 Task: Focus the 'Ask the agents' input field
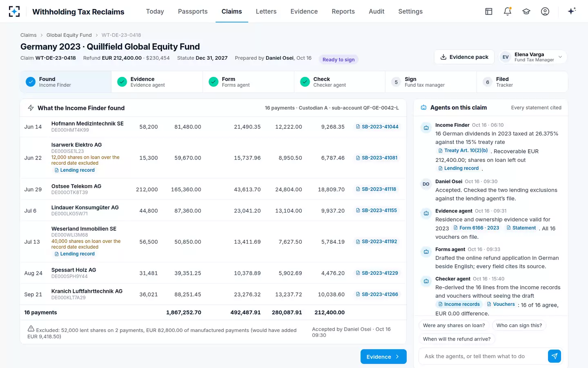tap(483, 356)
